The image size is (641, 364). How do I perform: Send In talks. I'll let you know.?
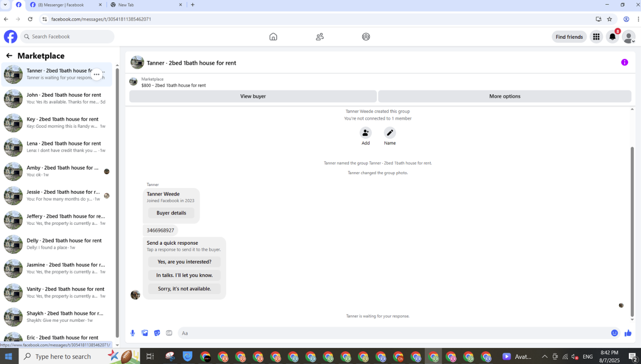click(184, 275)
